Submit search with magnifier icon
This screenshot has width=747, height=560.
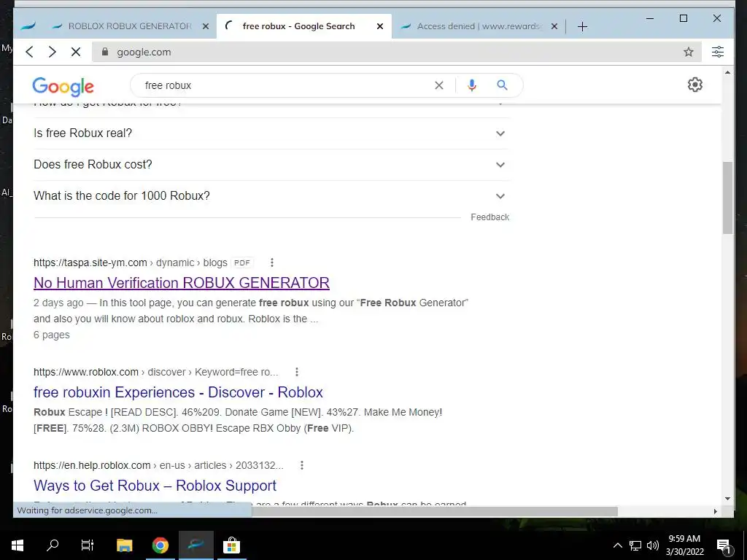(502, 85)
